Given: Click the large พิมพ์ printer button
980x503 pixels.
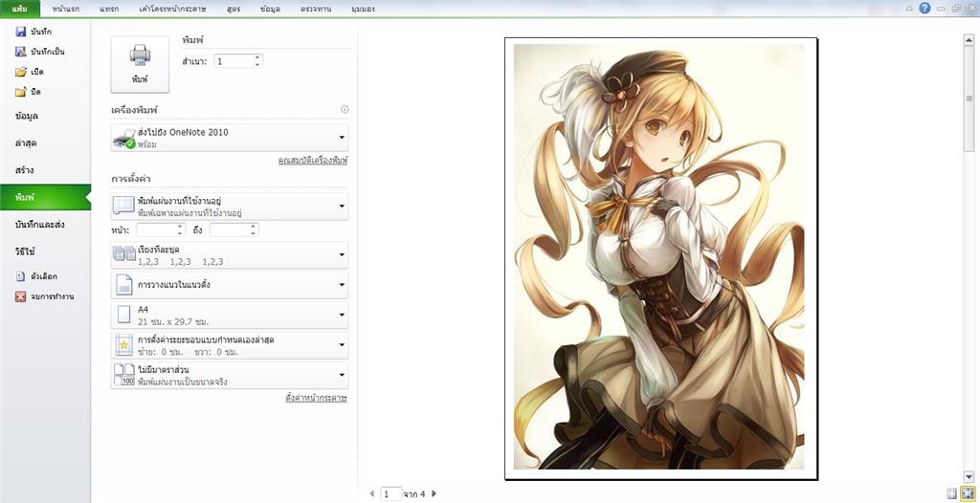Looking at the screenshot, I should 140,64.
